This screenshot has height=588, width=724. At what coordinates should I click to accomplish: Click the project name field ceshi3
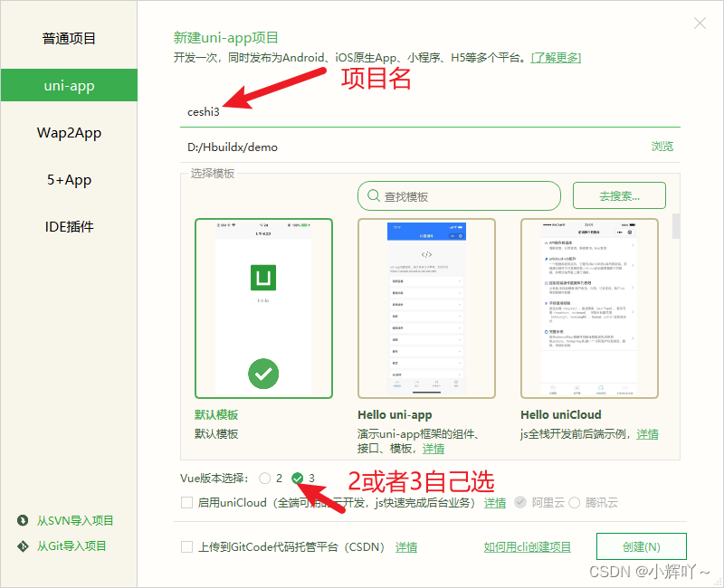[430, 112]
